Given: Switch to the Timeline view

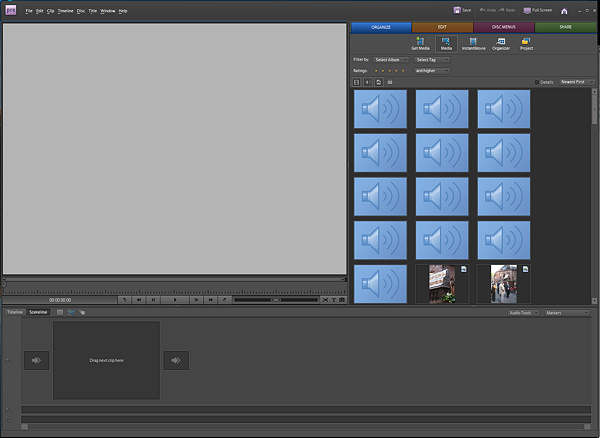Looking at the screenshot, I should click(x=14, y=312).
